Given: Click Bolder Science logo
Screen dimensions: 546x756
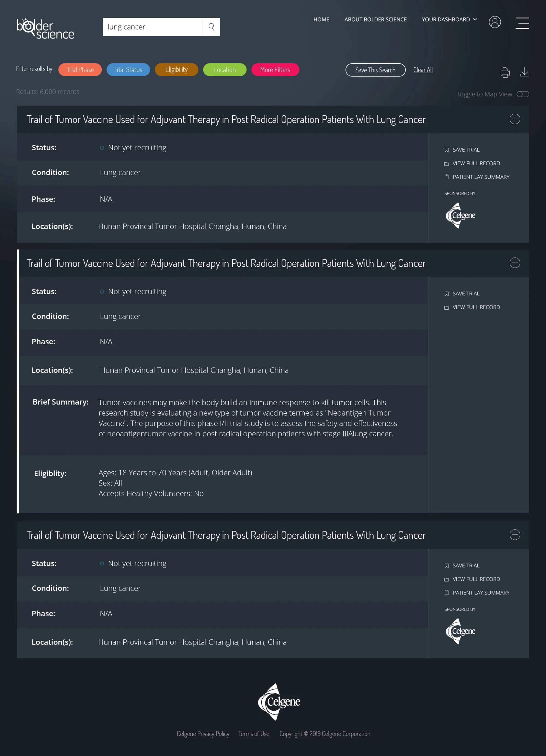Looking at the screenshot, I should point(45,29).
